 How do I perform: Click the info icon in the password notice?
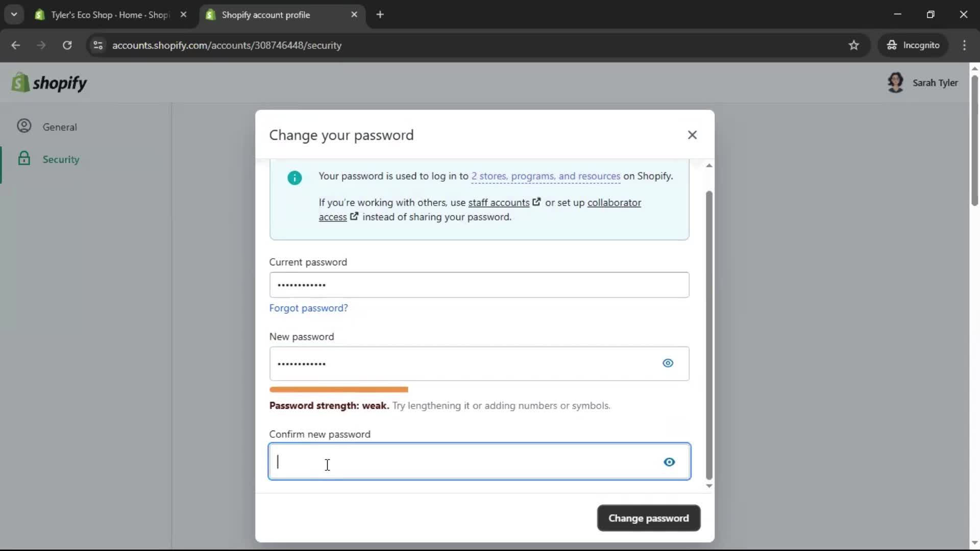tap(295, 178)
